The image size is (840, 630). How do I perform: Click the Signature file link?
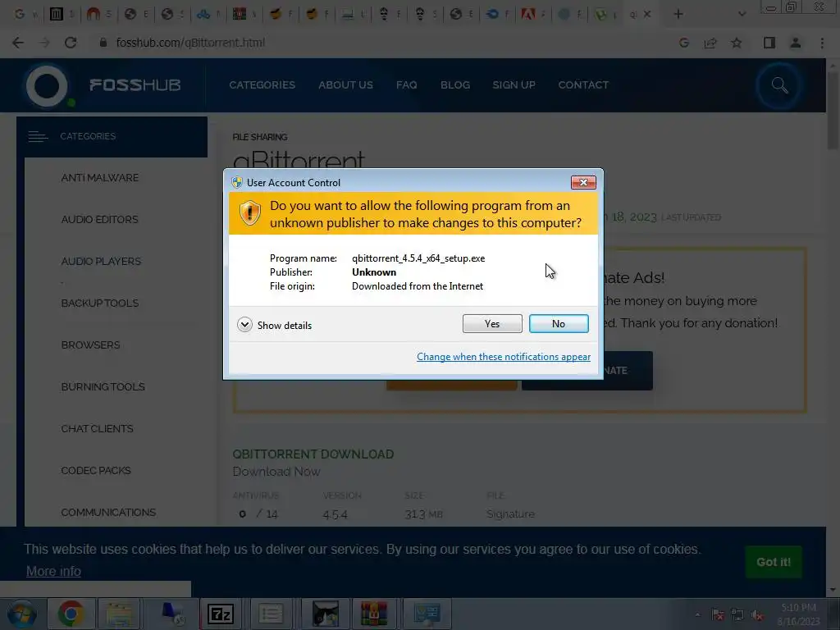point(510,514)
